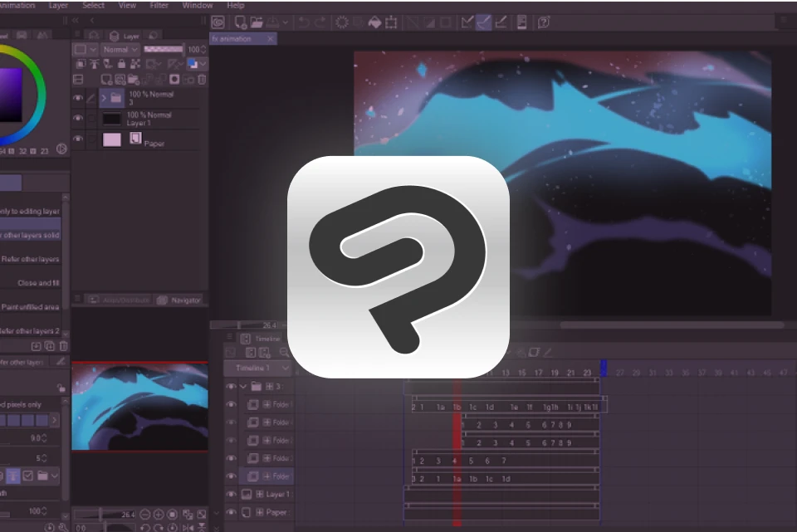Switch to the Navigator tab
The height and width of the screenshot is (532, 797).
tap(179, 300)
